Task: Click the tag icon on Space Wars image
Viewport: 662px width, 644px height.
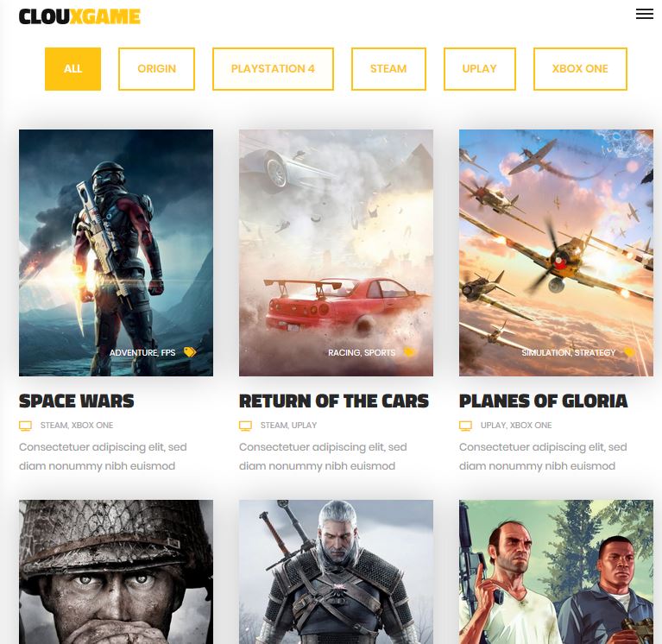Action: (190, 351)
